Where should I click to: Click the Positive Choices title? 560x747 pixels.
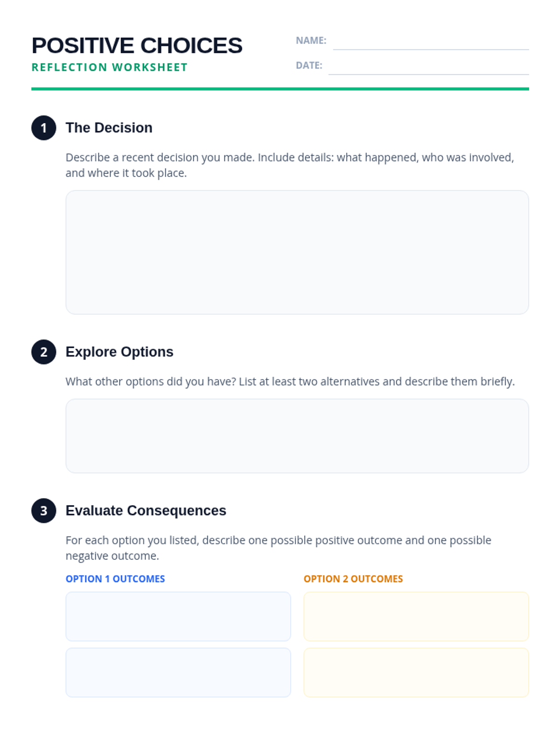click(x=137, y=46)
